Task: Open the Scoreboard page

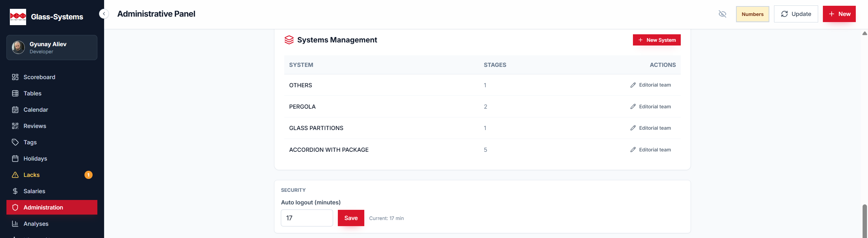Action: (x=52, y=77)
